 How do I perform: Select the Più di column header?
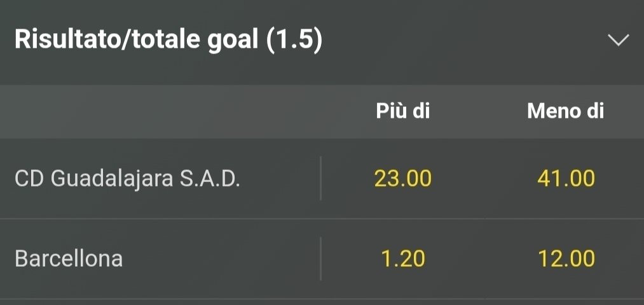pos(403,111)
